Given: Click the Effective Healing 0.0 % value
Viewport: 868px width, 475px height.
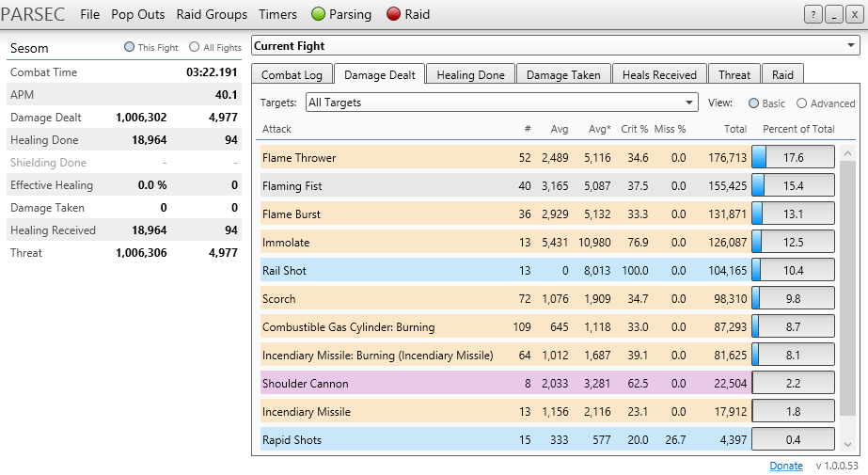Looking at the screenshot, I should click(x=152, y=185).
